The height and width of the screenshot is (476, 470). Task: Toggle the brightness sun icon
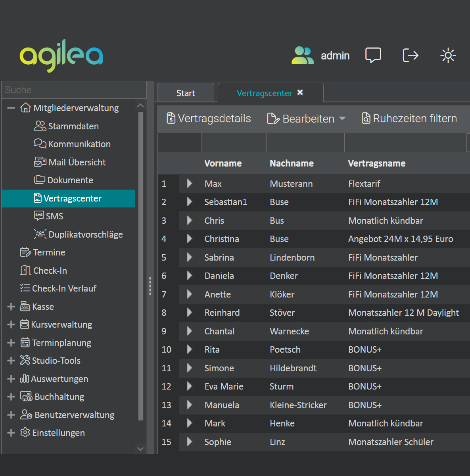448,55
